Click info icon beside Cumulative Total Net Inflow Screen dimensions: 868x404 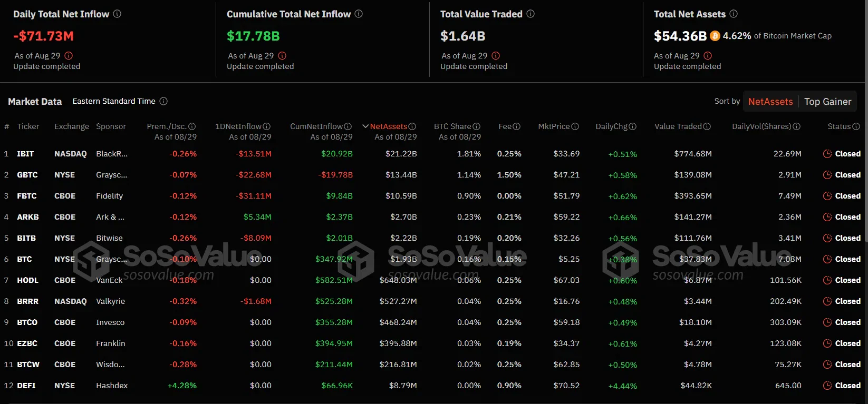click(359, 14)
